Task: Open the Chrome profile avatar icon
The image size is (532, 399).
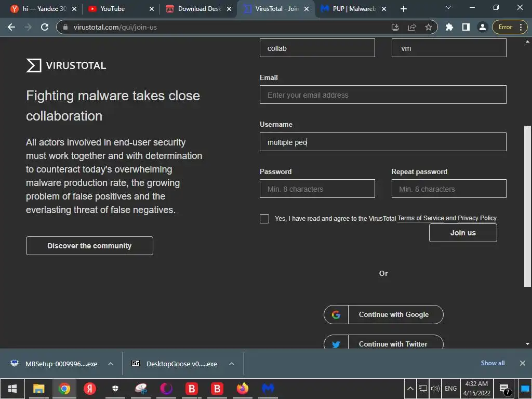Action: pyautogui.click(x=482, y=27)
